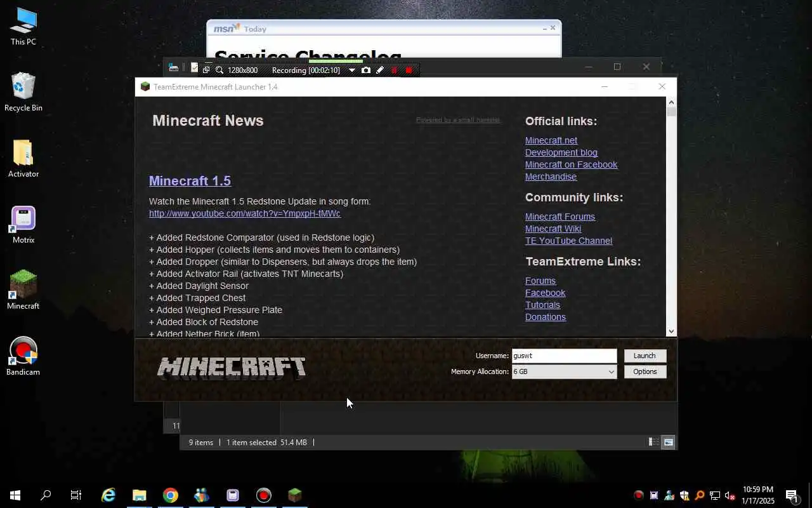Screen dimensions: 812x508
Task: Open Task View on the taskbar
Action: [76, 495]
